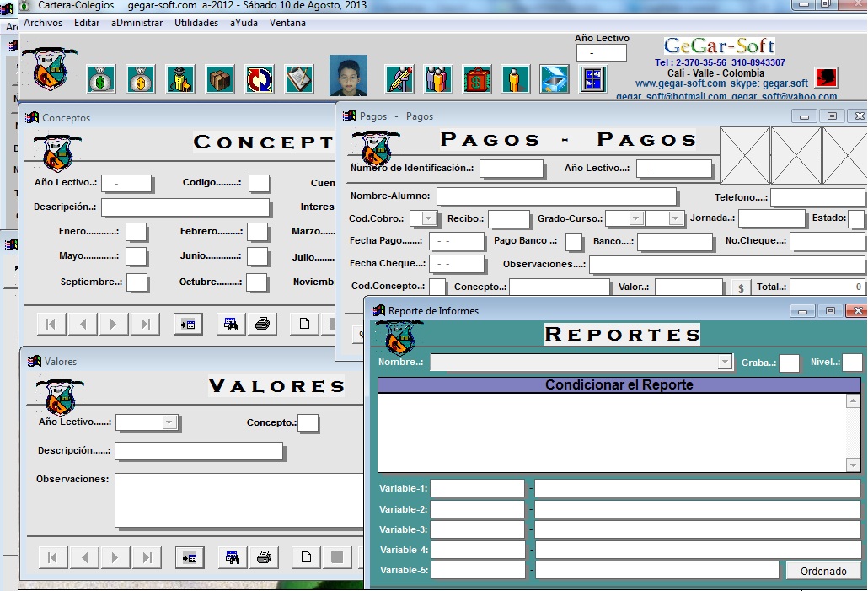Open the Año Lectivo dropdown in Valores

coord(169,422)
